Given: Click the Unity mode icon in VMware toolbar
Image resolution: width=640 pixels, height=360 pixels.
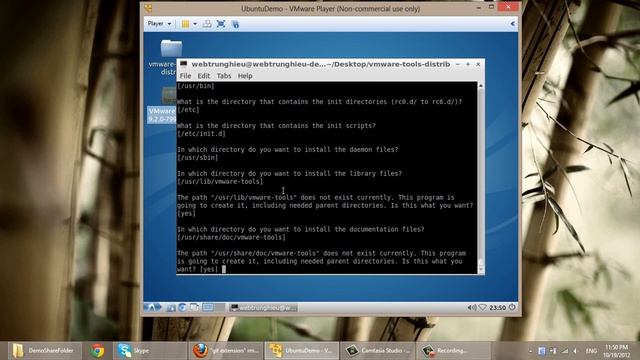Looking at the screenshot, I should (x=235, y=24).
